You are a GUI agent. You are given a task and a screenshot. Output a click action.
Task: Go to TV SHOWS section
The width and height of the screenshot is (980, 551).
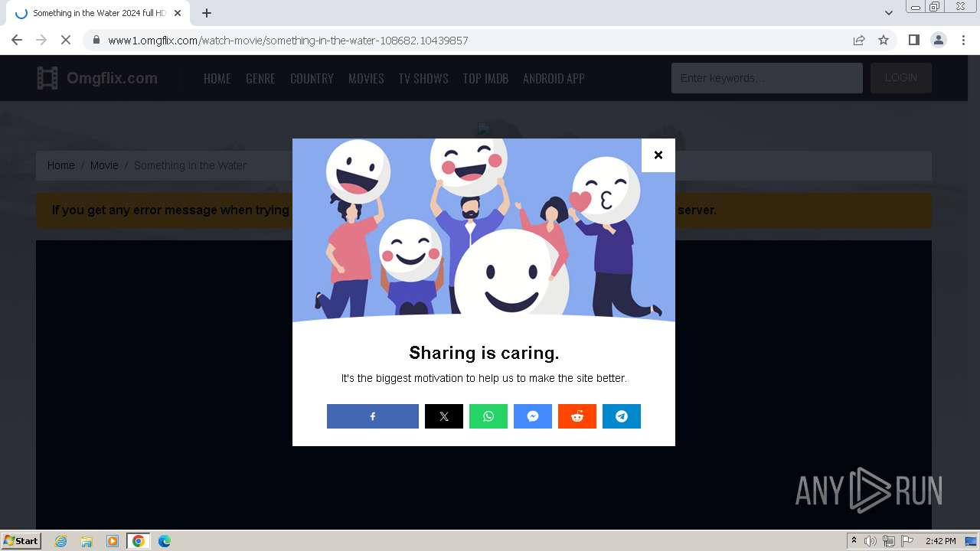[423, 78]
